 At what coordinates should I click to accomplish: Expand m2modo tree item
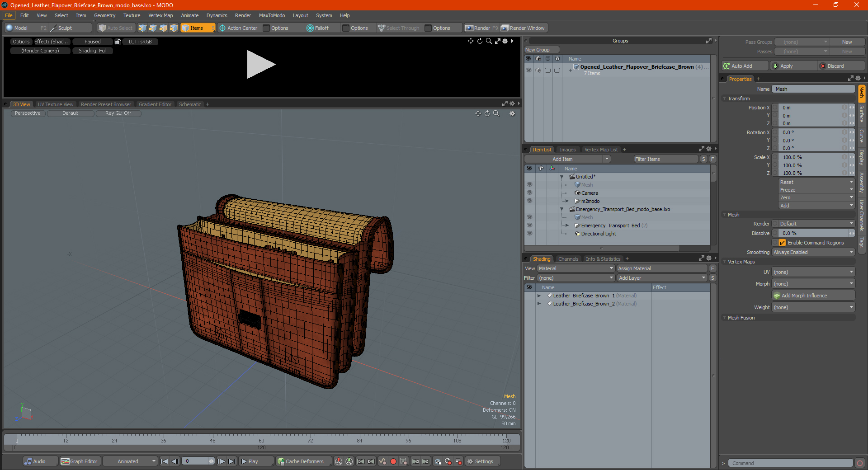[567, 201]
